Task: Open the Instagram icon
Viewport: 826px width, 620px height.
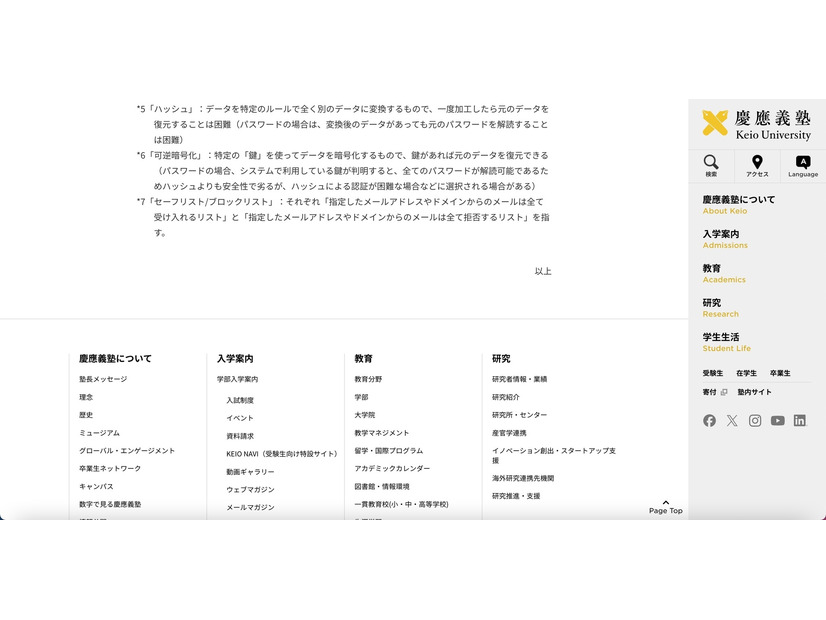Action: click(x=755, y=420)
